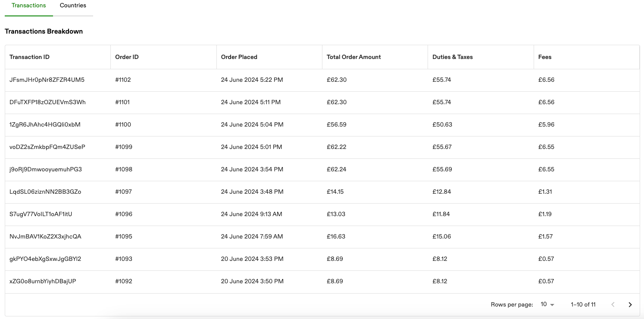Switch to the Countries tab
644x319 pixels.
click(73, 6)
